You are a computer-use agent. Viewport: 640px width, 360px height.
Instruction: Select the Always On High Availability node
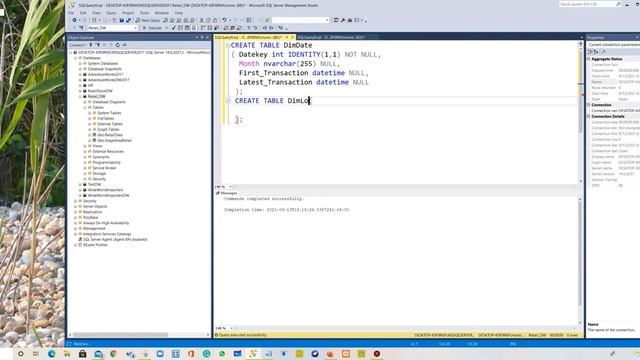pyautogui.click(x=106, y=223)
